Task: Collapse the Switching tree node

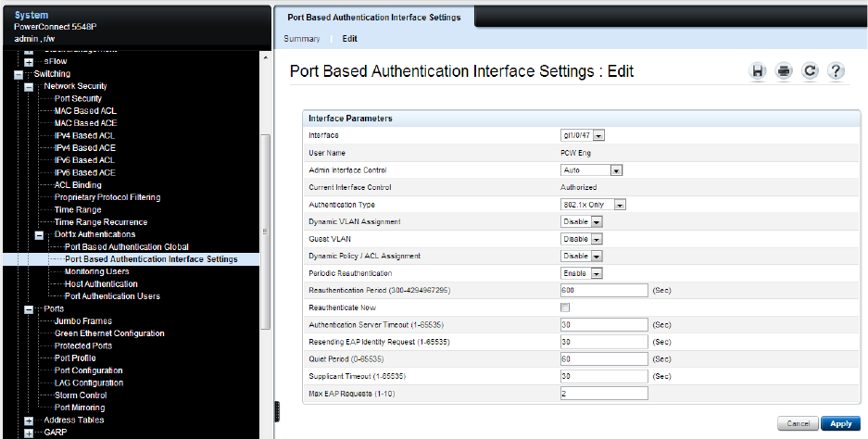Action: (18, 74)
